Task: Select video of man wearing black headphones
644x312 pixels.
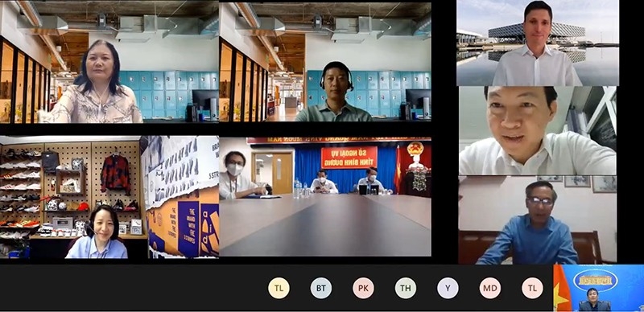Action: click(325, 61)
